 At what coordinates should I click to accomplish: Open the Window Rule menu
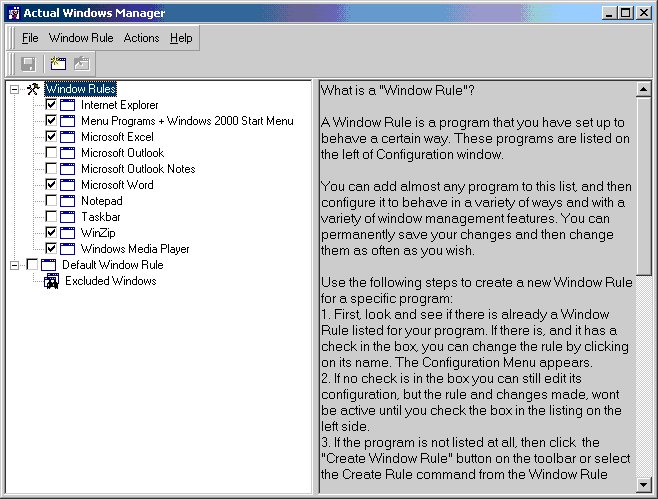click(81, 38)
